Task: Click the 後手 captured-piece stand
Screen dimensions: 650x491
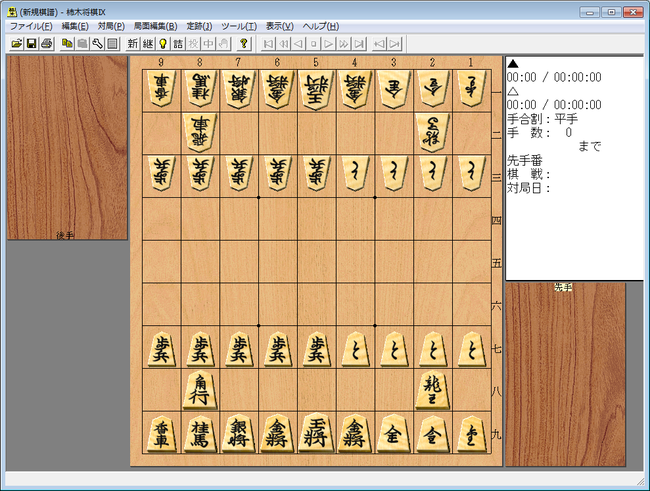Action: click(67, 148)
